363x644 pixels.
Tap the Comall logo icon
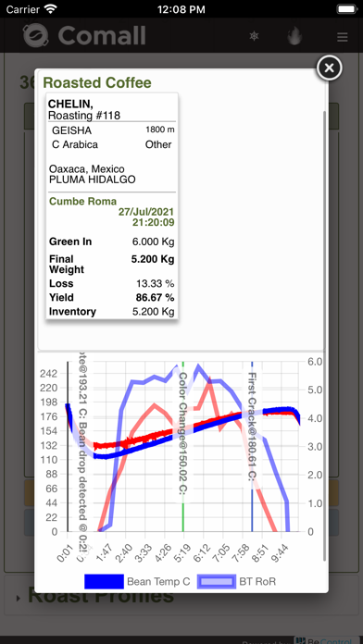[x=36, y=36]
